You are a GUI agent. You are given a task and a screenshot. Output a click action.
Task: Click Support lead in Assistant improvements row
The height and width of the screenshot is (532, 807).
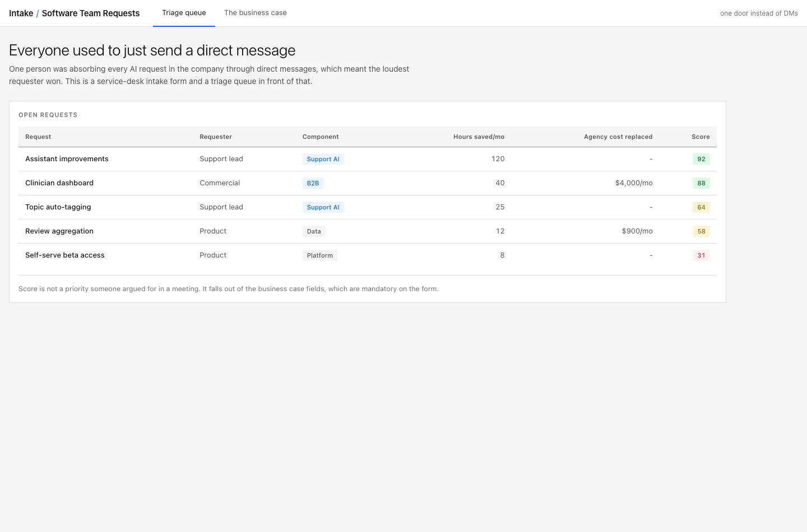tap(221, 159)
